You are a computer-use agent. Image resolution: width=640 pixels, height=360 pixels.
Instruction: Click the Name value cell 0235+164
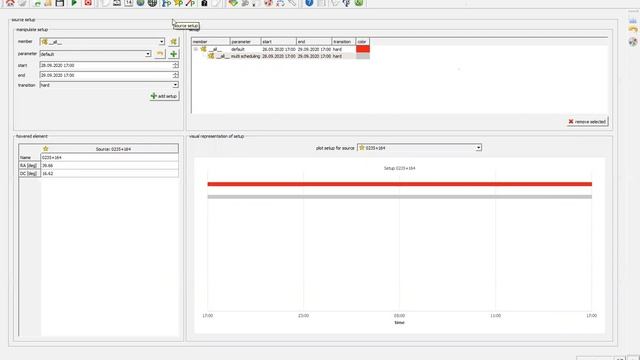click(109, 157)
